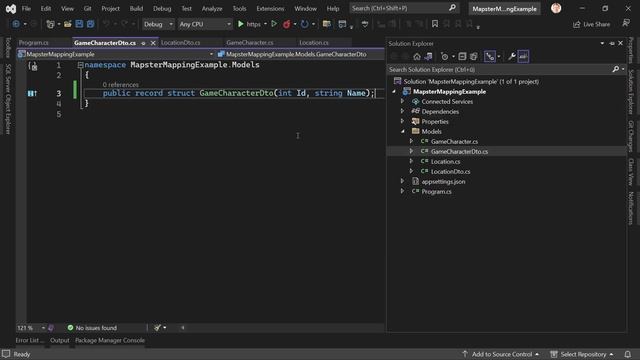Click screwdriver quick-actions icon on line 1
The width and height of the screenshot is (640, 360).
(x=33, y=66)
